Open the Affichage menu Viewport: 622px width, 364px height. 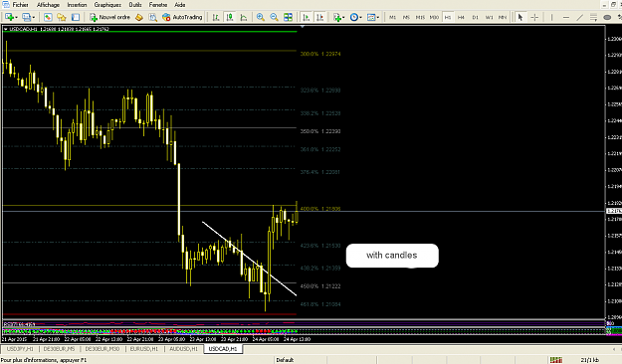(x=48, y=5)
